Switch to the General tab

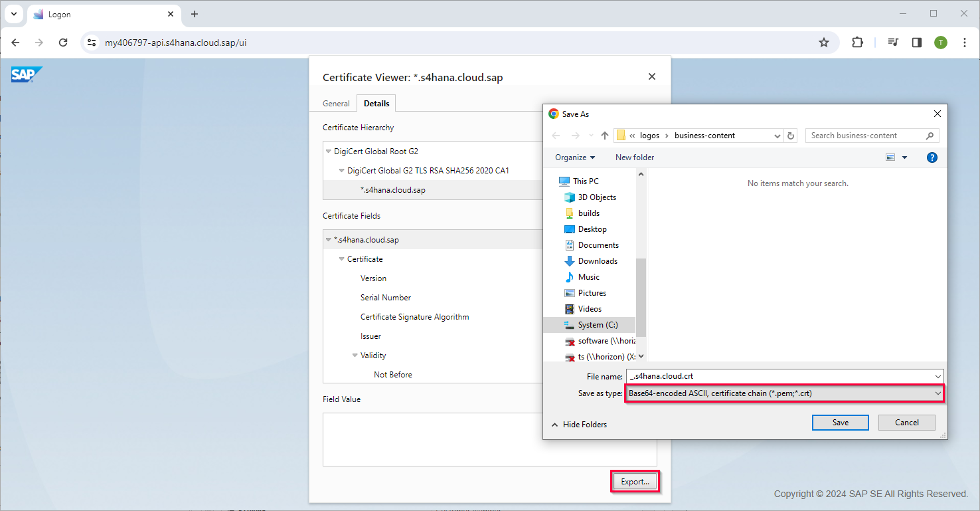click(336, 104)
